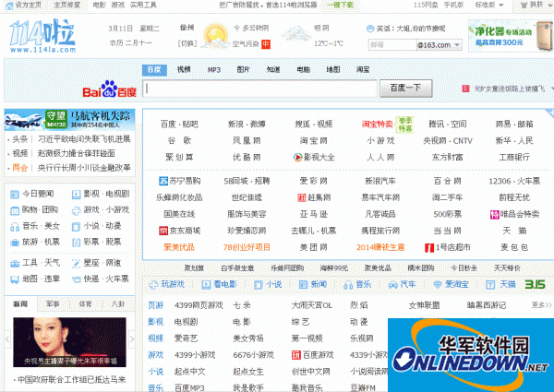Open the 凤凰网 link
554x392 pixels.
pos(247,140)
